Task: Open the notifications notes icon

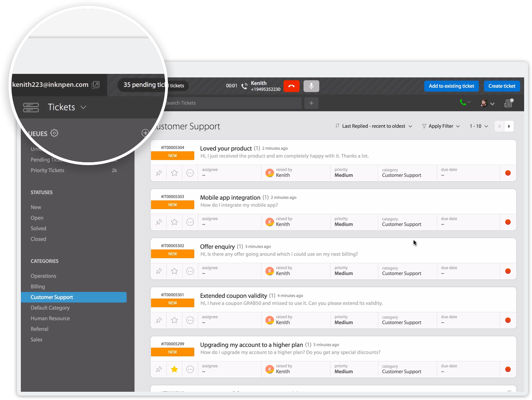Action: 509,103
